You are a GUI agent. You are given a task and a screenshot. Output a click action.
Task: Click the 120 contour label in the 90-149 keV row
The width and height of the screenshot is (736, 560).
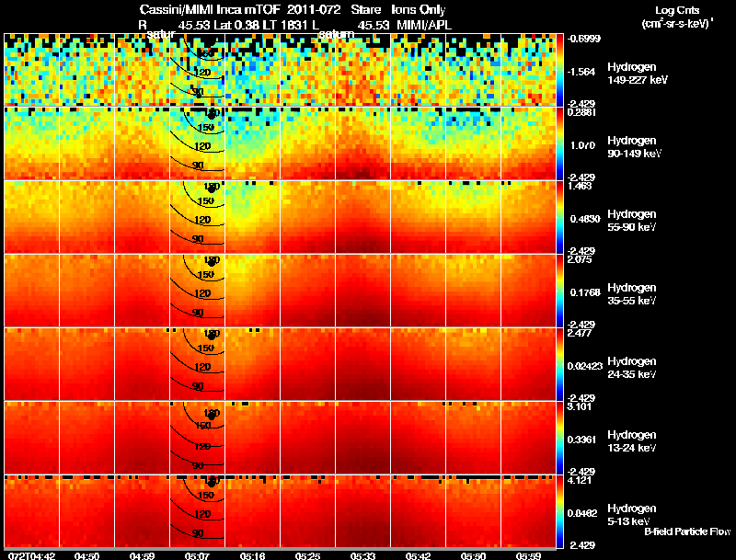tap(202, 146)
